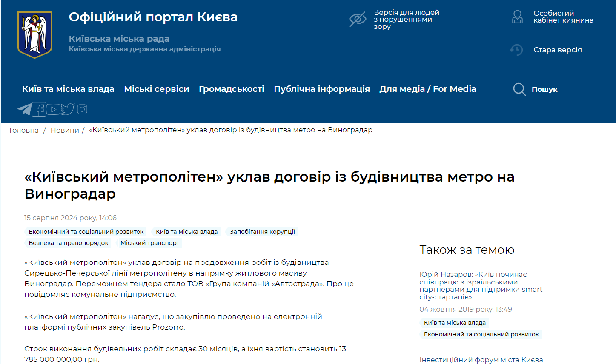Open the YouTube social icon
This screenshot has width=616, height=364.
click(x=53, y=109)
